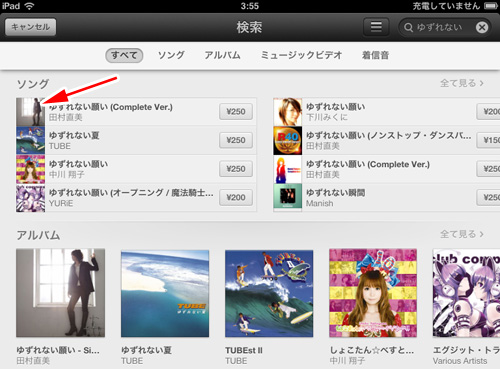The image size is (500, 369).
Task: Tap artwork for 中川翔子 song row
Action: tap(30, 169)
